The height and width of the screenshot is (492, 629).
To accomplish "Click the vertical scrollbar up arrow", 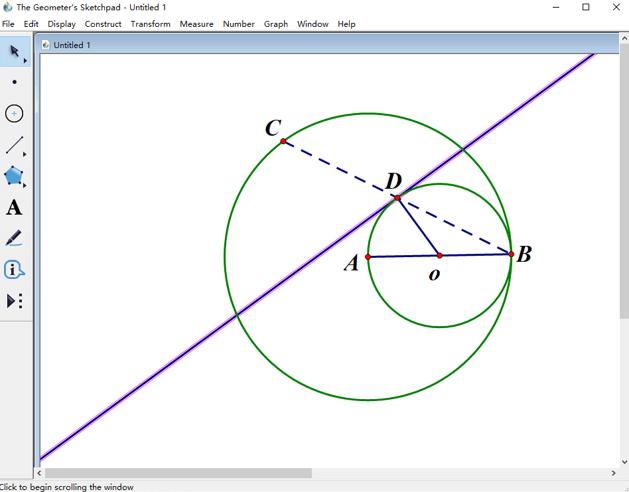I will pos(625,39).
